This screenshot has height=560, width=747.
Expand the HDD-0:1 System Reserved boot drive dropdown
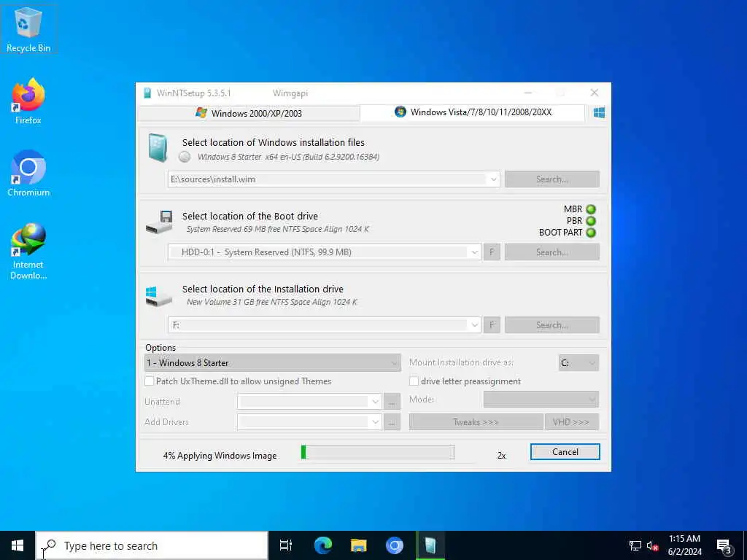474,252
